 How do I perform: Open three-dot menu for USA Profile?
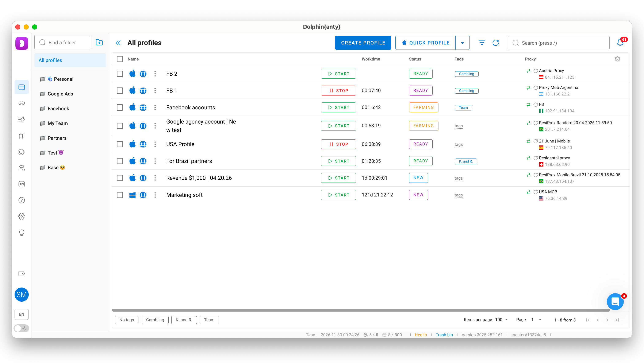pyautogui.click(x=155, y=144)
